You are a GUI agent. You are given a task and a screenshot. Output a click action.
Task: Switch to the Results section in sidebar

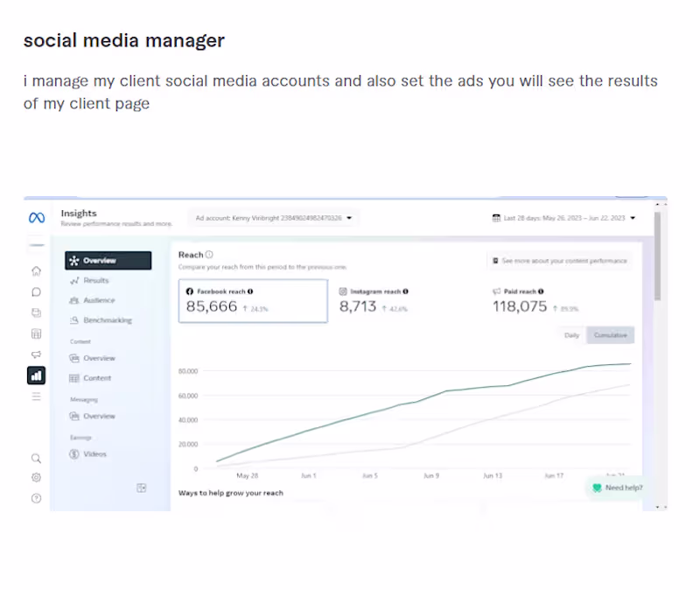coord(98,281)
